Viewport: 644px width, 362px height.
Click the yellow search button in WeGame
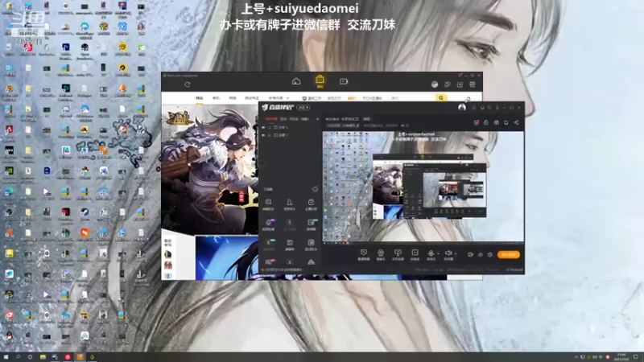tap(441, 98)
